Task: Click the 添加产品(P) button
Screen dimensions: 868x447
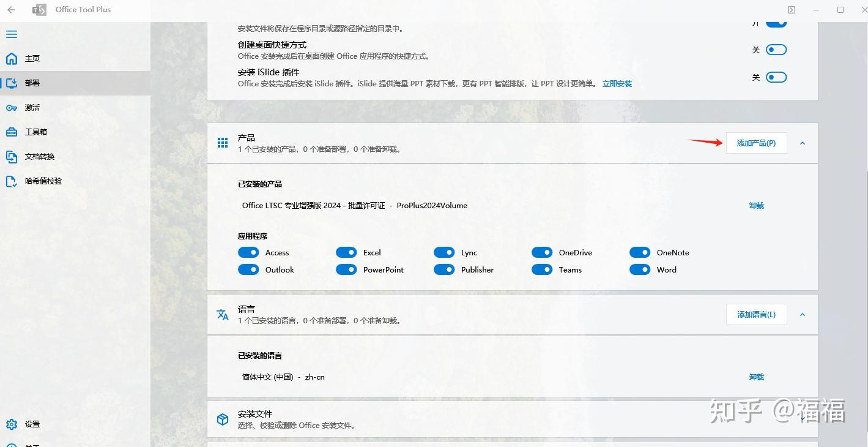Action: tap(756, 143)
